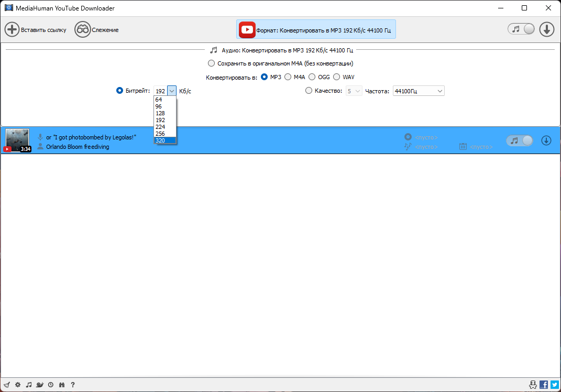Select M4A conversion radio button

coord(288,77)
